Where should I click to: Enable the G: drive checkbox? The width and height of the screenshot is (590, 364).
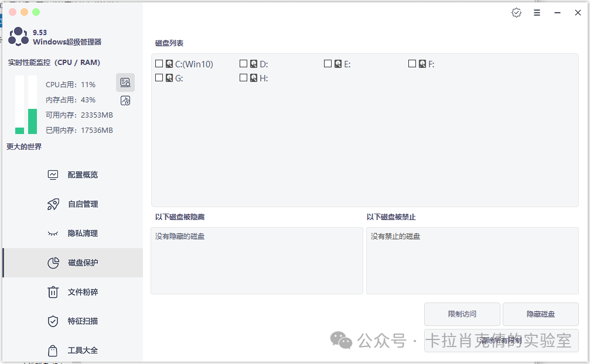coord(159,78)
